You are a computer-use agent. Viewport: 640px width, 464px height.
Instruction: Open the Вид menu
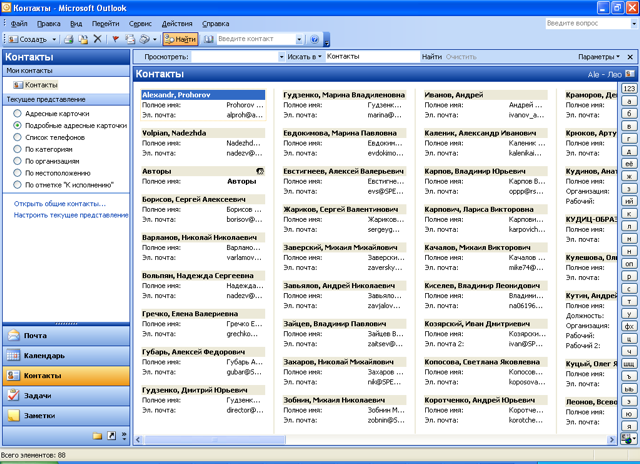[x=76, y=24]
